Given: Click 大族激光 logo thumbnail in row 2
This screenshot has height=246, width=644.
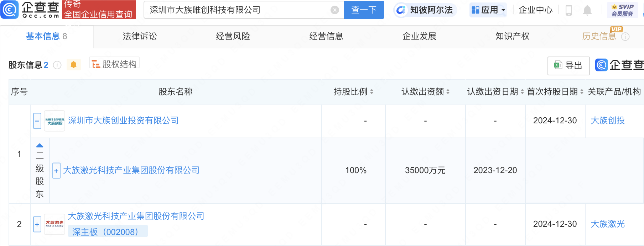Looking at the screenshot, I should (x=54, y=224).
